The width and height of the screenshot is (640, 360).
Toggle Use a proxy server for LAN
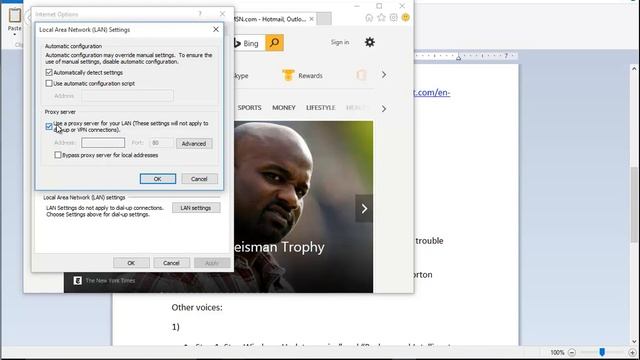pos(49,127)
